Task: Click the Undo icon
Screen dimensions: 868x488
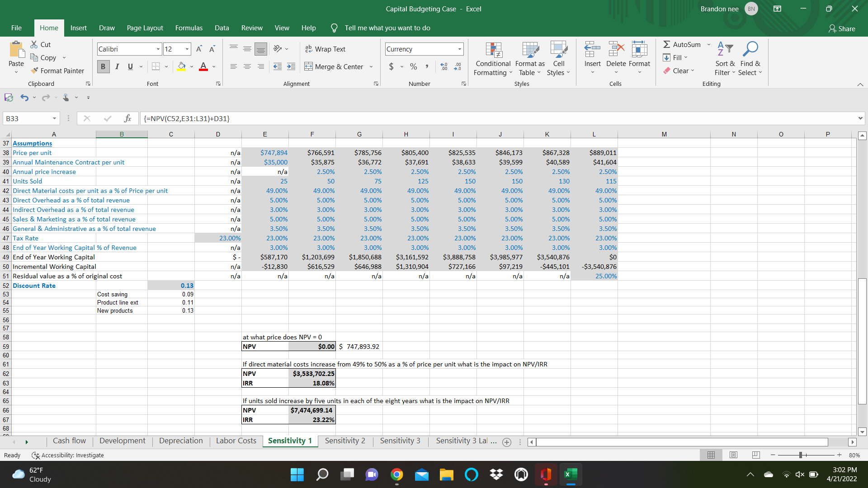Action: (24, 97)
